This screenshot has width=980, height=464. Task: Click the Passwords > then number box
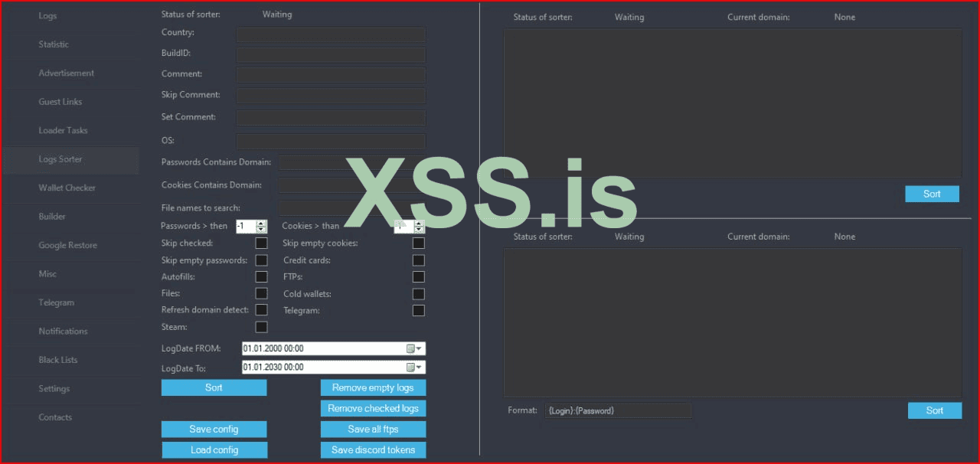click(x=246, y=226)
